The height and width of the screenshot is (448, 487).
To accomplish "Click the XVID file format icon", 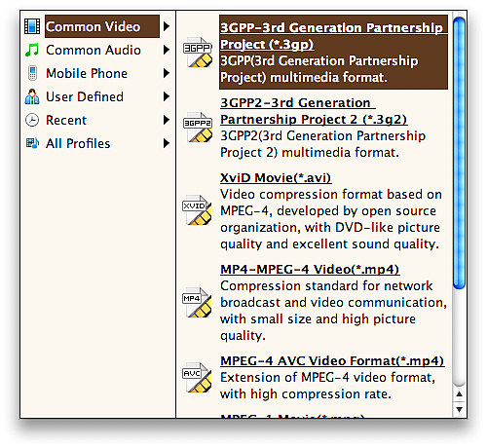I will click(x=197, y=210).
